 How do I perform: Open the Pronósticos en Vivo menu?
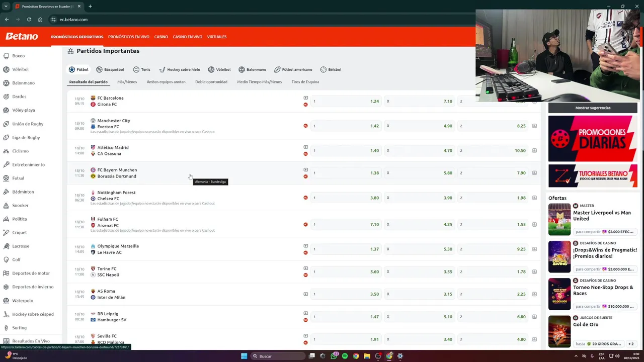point(129,37)
